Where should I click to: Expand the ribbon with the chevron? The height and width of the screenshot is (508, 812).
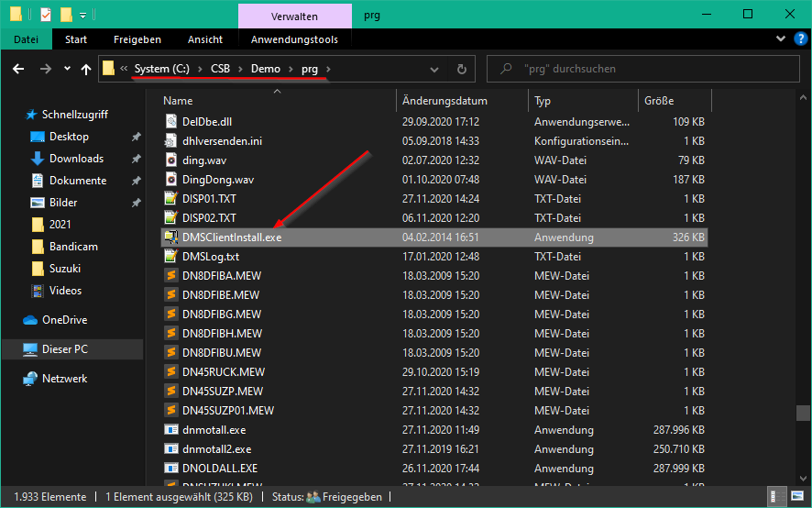(781, 39)
